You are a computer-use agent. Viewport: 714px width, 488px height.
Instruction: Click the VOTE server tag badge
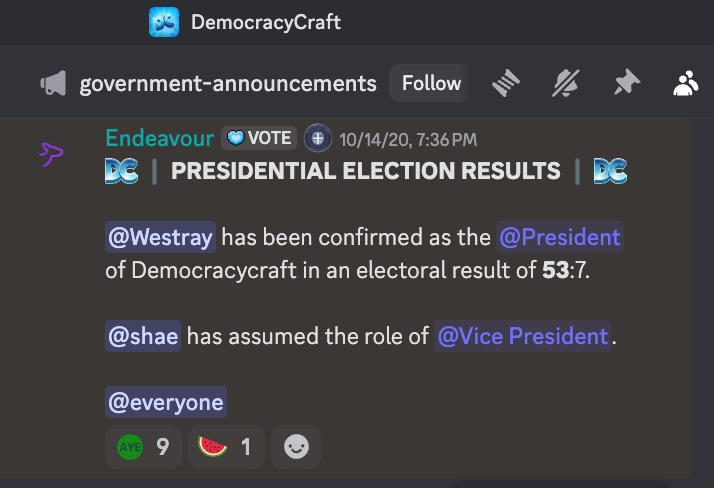(259, 138)
